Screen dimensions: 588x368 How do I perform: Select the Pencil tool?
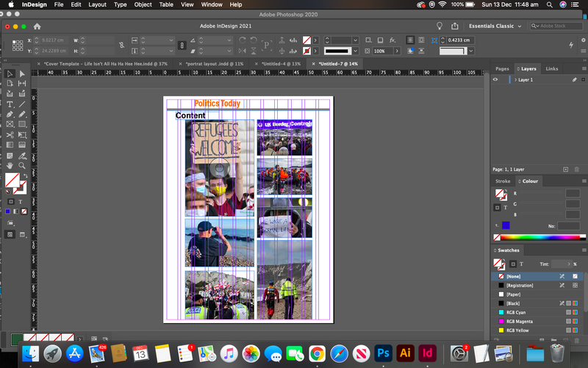click(x=22, y=114)
